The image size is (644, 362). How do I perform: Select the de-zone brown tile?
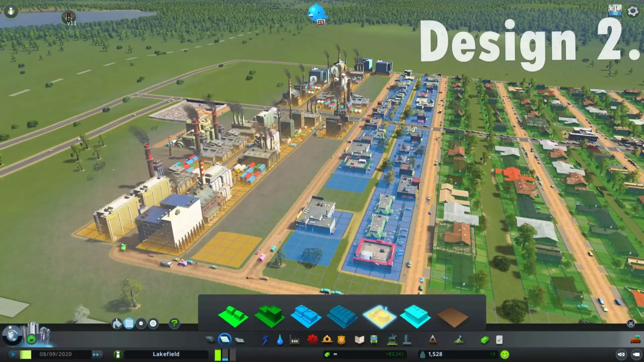coord(452,317)
